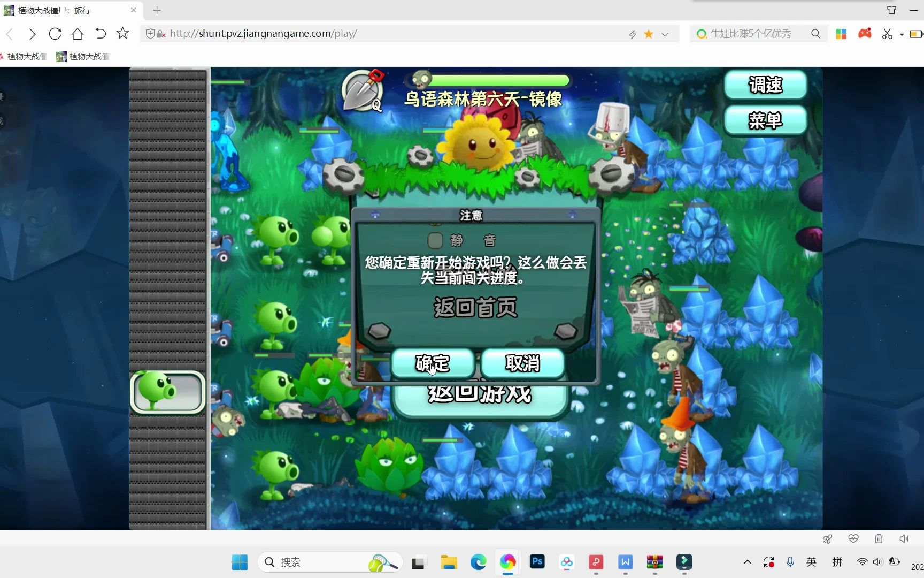The image size is (924, 578).
Task: Click the taskbar 搜索 search box
Action: (x=330, y=562)
